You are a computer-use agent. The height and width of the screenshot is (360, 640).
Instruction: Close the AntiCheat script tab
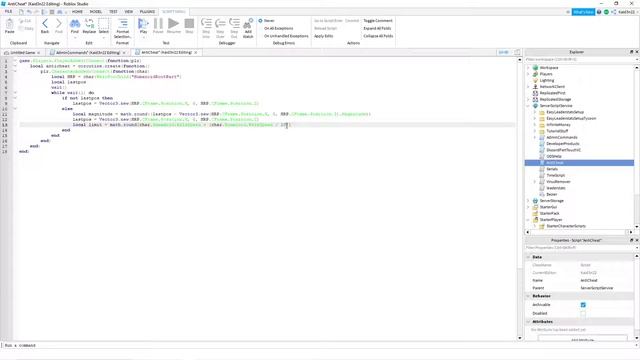tap(196, 53)
